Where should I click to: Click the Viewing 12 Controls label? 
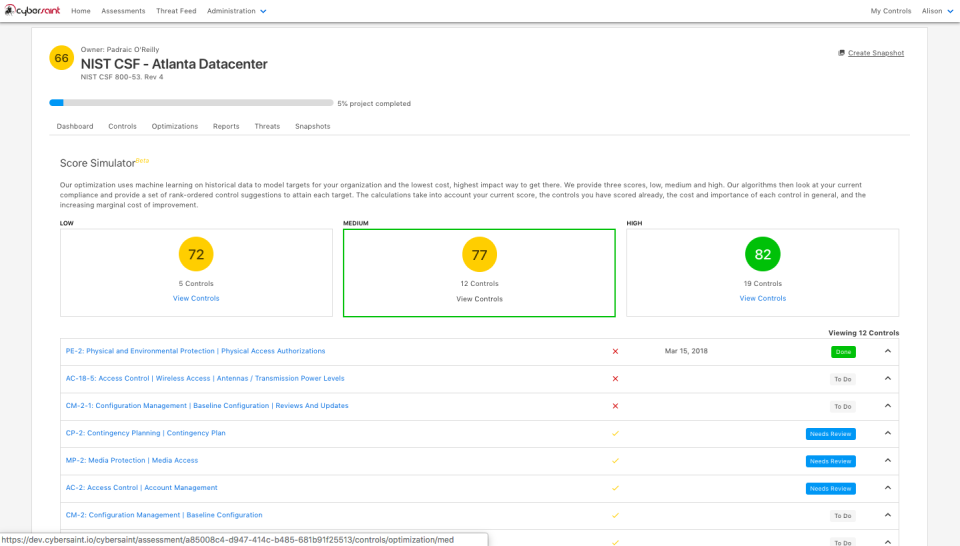click(863, 333)
